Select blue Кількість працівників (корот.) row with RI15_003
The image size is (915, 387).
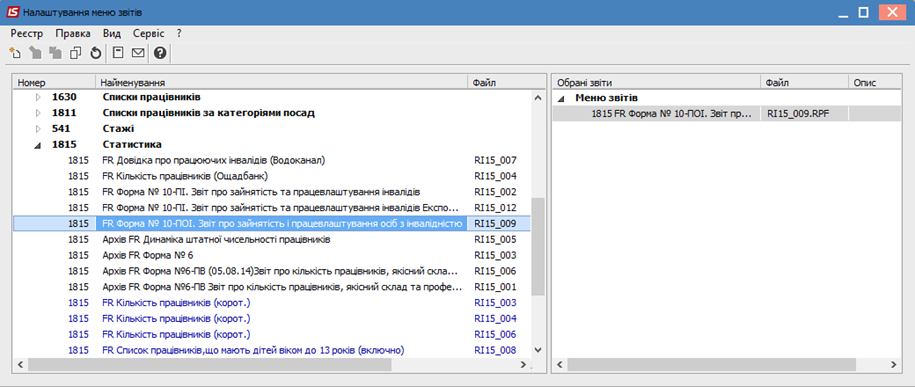(x=272, y=302)
